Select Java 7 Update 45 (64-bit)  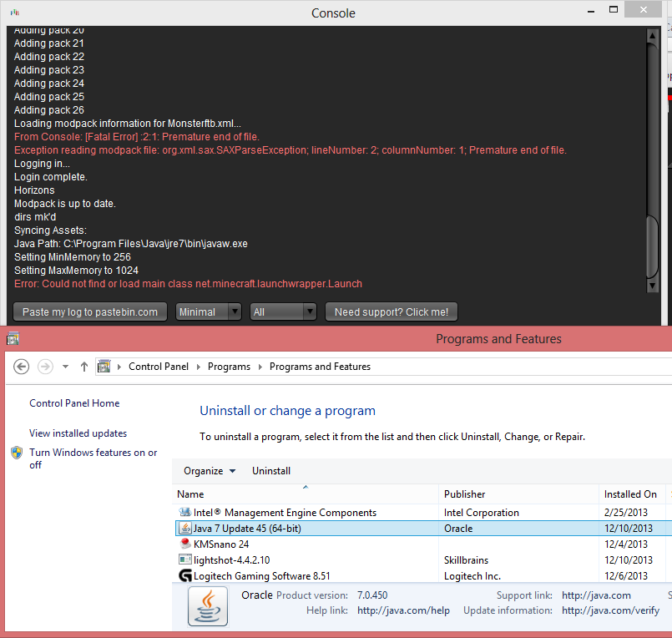click(x=422, y=529)
